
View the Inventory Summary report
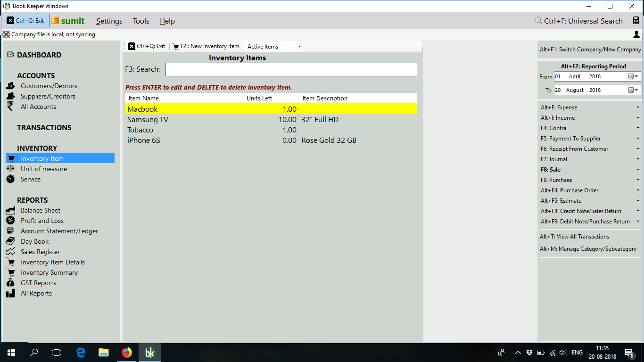[x=49, y=272]
